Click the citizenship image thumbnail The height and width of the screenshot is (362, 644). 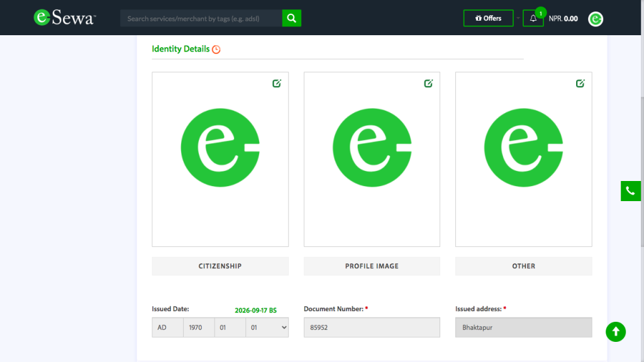click(x=220, y=148)
